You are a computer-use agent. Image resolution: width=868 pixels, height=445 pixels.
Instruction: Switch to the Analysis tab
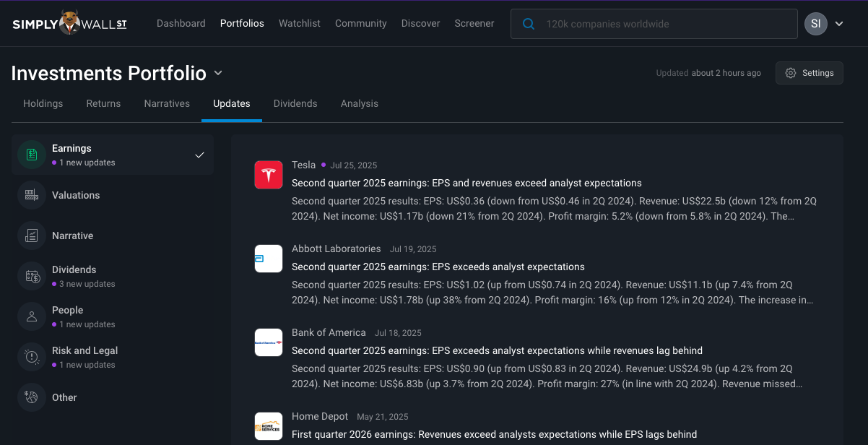(x=360, y=103)
